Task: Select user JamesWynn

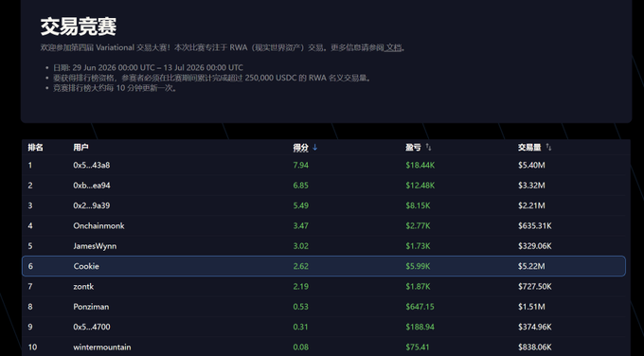Action: pyautogui.click(x=95, y=246)
